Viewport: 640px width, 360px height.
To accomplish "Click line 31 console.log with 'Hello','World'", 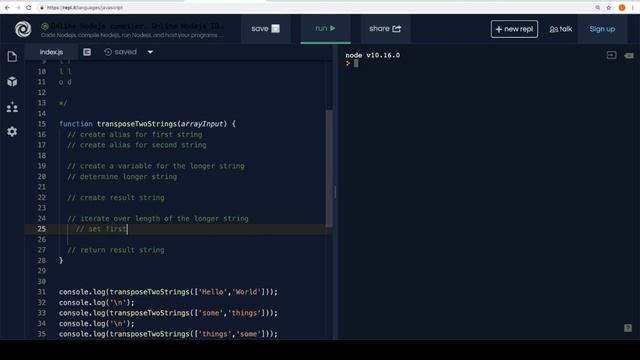I will [168, 292].
